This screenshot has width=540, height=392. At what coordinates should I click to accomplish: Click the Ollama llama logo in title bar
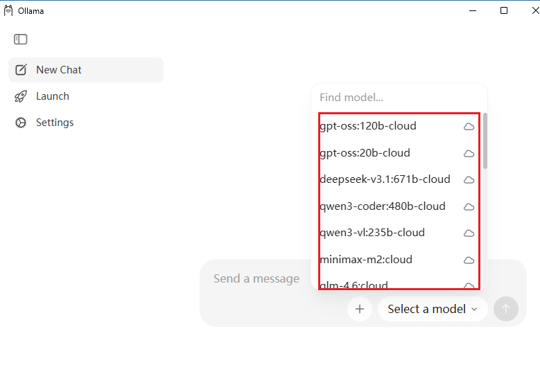tap(8, 10)
